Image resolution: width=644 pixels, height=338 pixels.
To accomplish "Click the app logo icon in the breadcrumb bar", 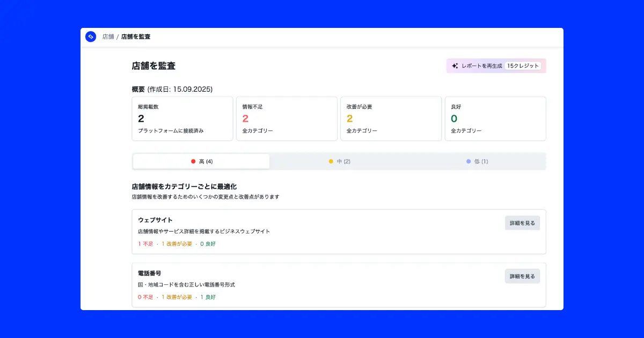I will 91,37.
